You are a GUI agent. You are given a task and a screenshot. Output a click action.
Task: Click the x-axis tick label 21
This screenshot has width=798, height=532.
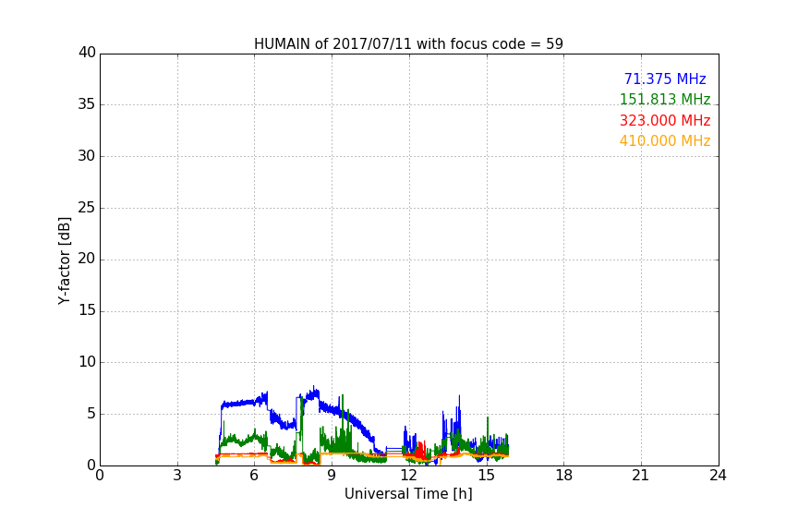(641, 476)
